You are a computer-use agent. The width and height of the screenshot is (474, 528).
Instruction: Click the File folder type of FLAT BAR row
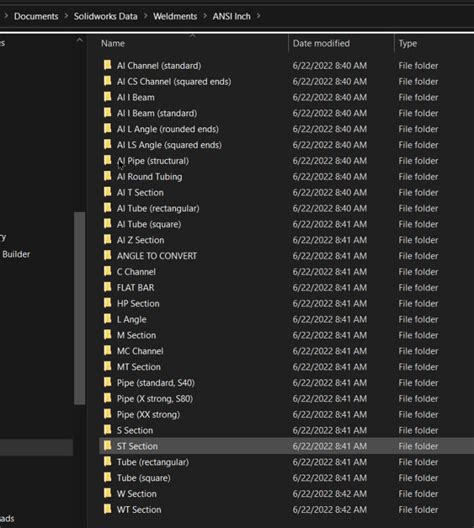[x=418, y=288]
